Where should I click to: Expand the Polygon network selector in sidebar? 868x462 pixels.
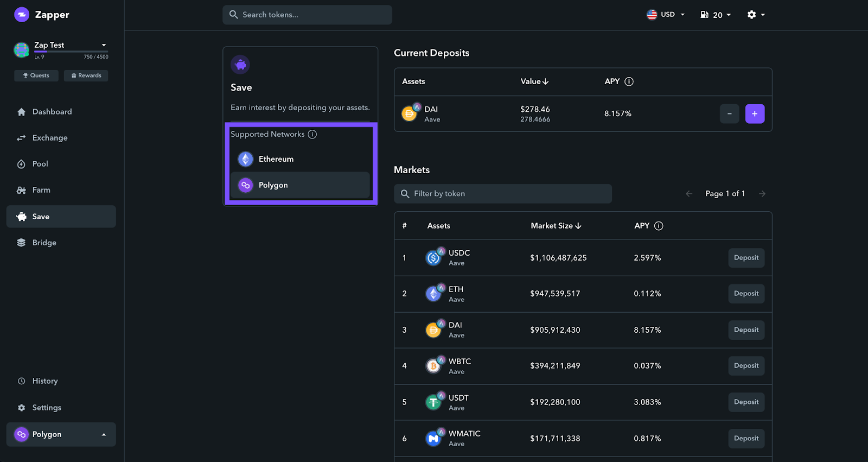61,434
